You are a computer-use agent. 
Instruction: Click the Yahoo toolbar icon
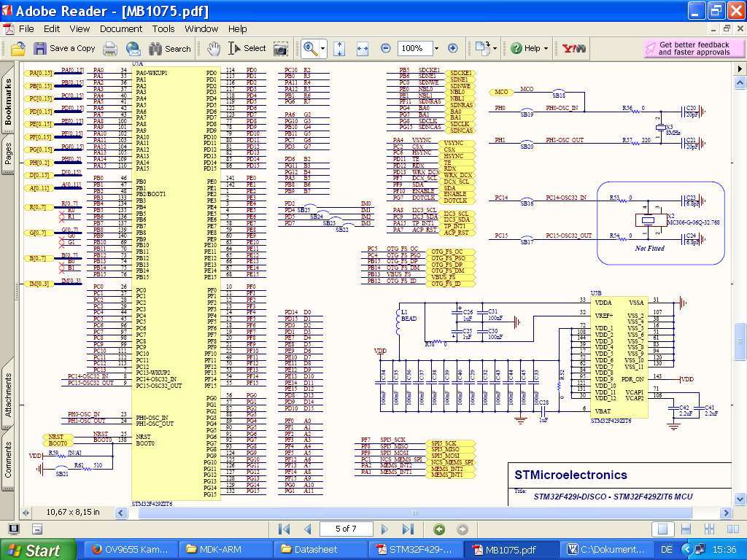click(x=574, y=48)
